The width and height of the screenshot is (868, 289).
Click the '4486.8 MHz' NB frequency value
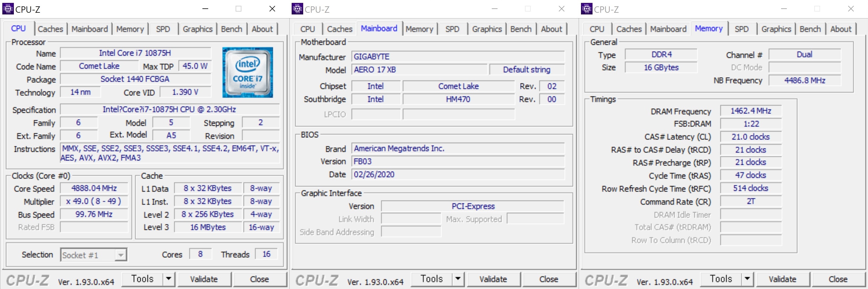(x=805, y=80)
